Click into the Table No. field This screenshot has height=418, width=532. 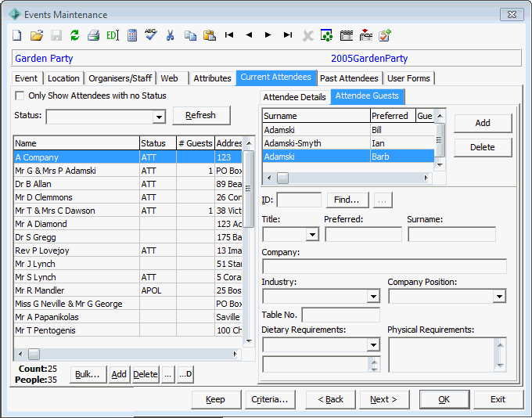[x=340, y=315]
